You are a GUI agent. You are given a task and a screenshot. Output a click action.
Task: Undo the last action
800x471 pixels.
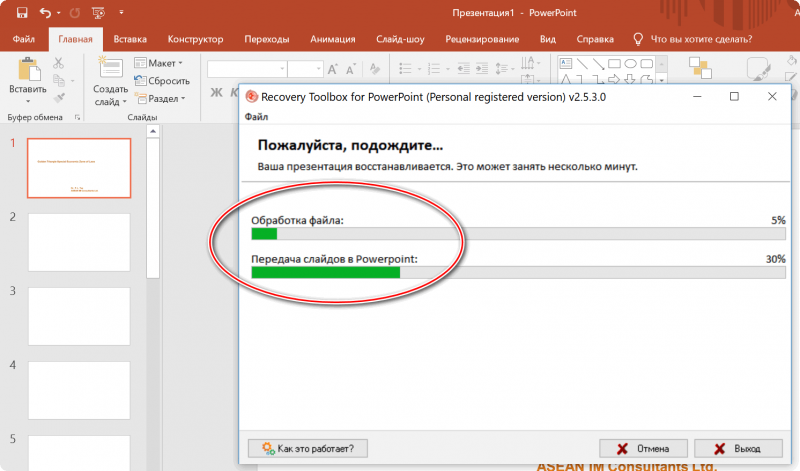click(45, 12)
